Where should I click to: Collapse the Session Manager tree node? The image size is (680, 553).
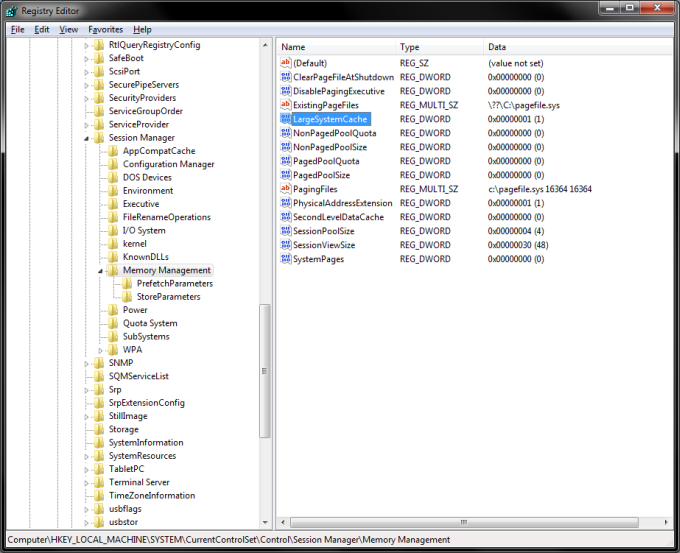point(86,138)
